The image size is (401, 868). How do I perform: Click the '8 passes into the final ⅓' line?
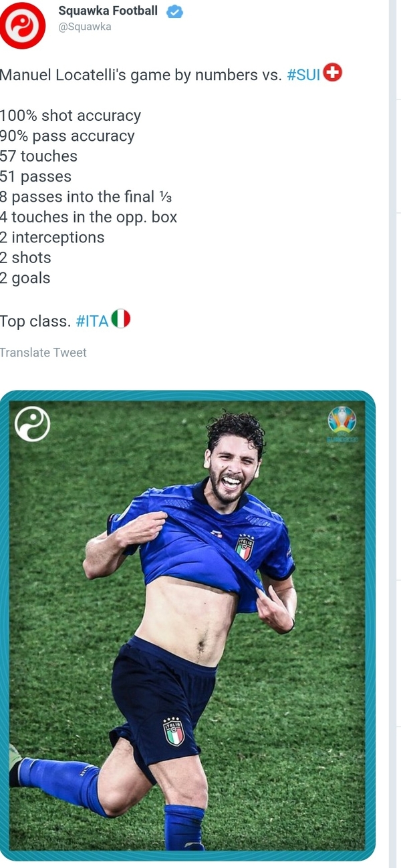[87, 197]
